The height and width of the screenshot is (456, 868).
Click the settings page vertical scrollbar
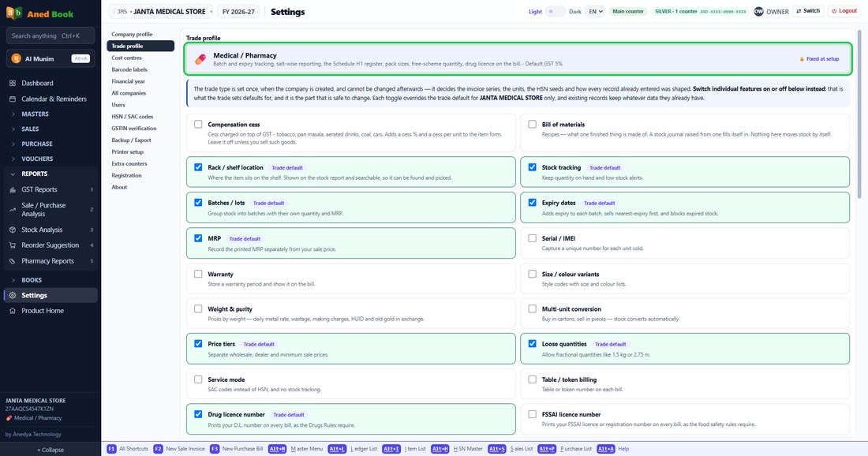(859, 115)
